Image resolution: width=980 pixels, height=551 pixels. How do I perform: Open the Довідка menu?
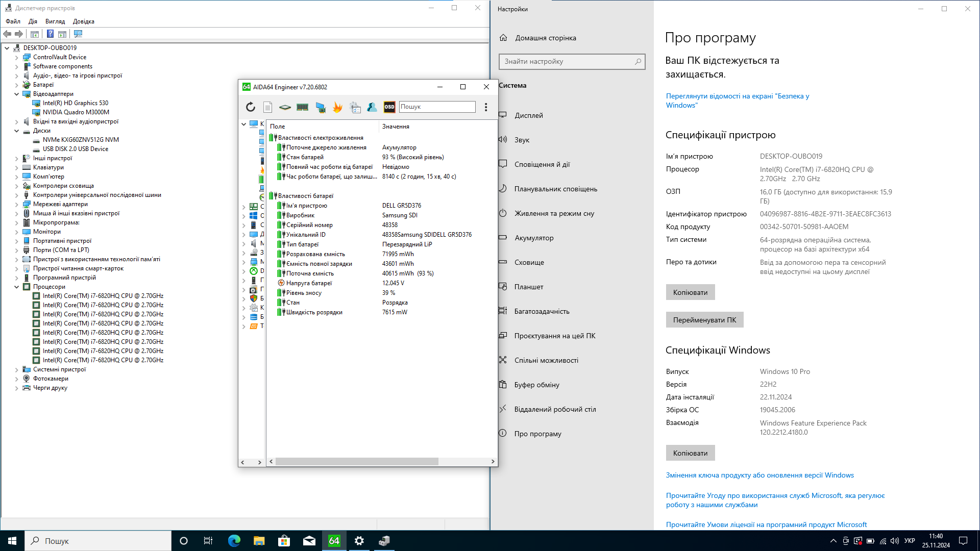tap(84, 21)
